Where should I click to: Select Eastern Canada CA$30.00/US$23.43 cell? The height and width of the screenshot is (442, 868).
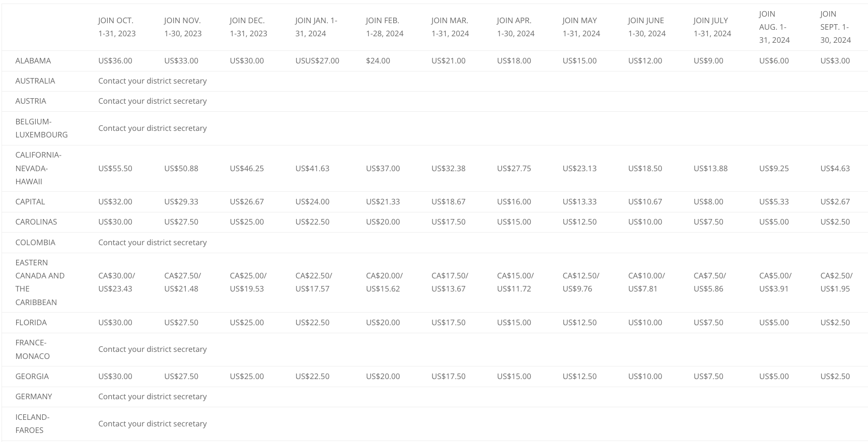point(117,282)
